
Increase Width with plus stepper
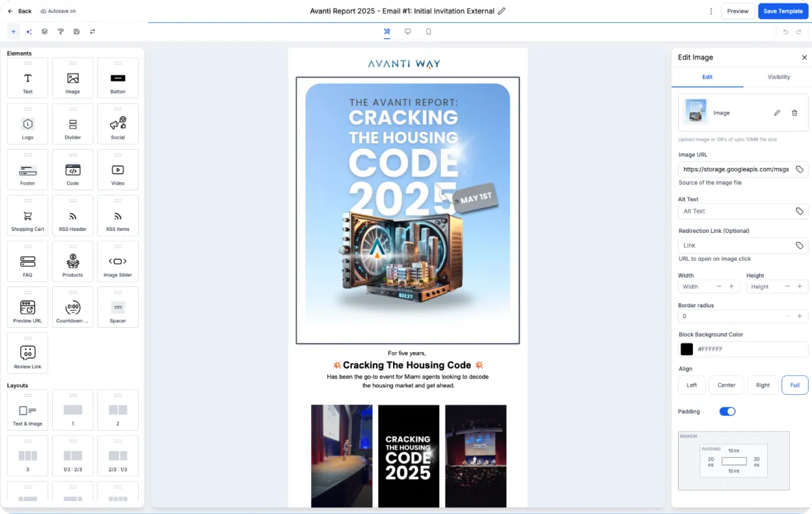[x=731, y=286]
